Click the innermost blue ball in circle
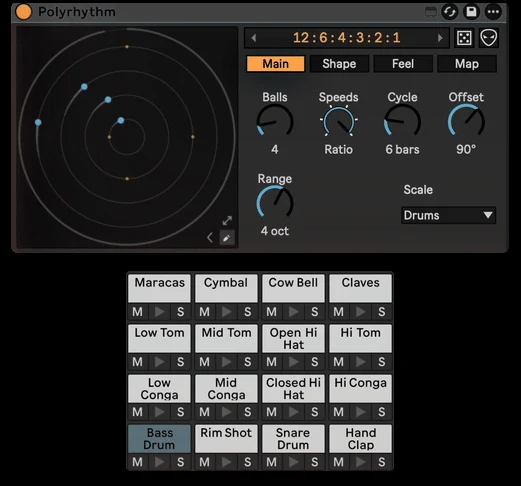The image size is (521, 486). (121, 120)
